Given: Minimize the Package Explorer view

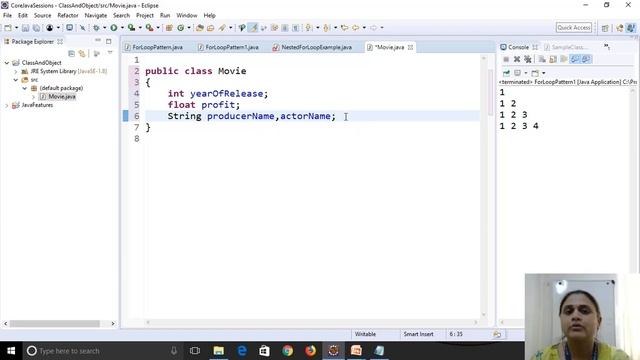Looking at the screenshot, I should pyautogui.click(x=98, y=41).
